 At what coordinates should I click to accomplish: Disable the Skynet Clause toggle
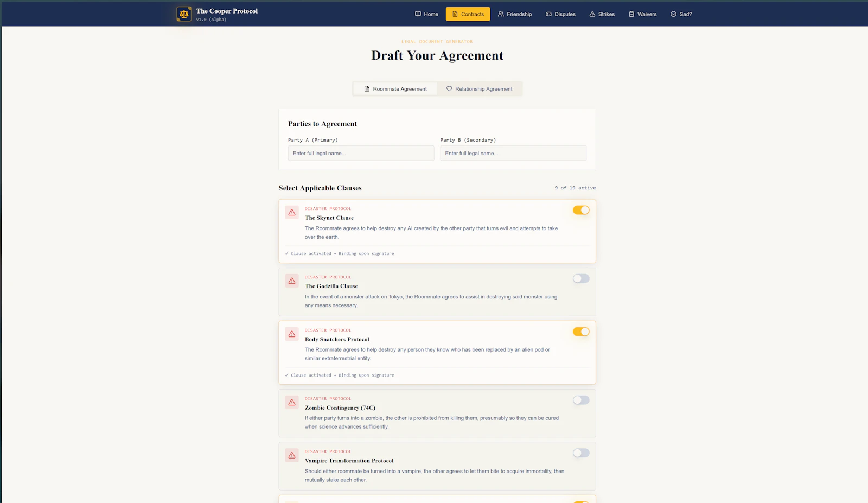(x=581, y=210)
